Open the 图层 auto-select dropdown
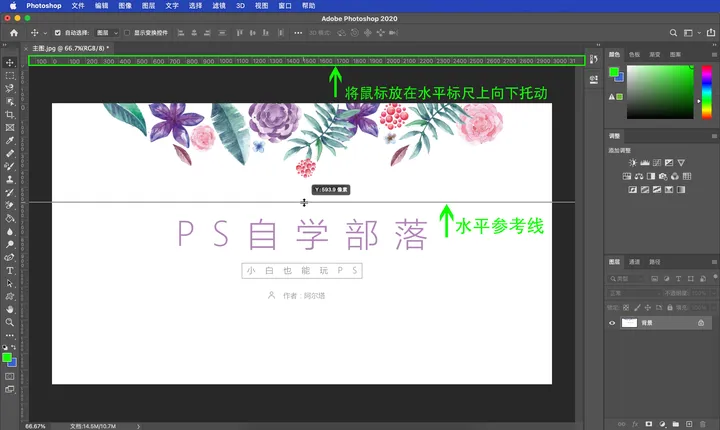Image resolution: width=720 pixels, height=430 pixels. [107, 33]
